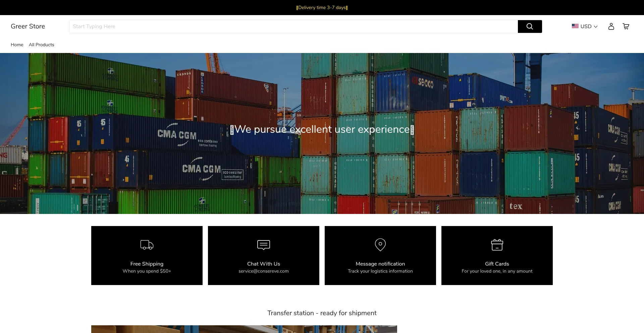Click the Greer Store logo link
Viewport: 644px width, 333px height.
coord(28,26)
